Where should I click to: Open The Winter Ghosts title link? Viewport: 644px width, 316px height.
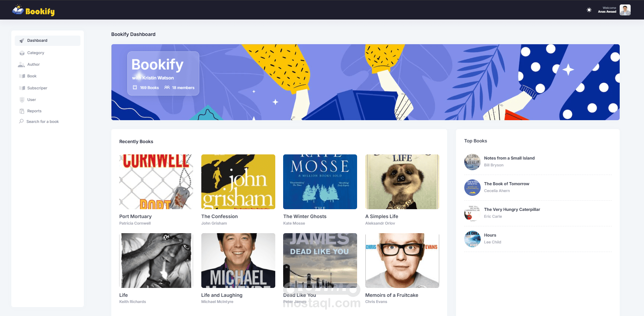305,216
